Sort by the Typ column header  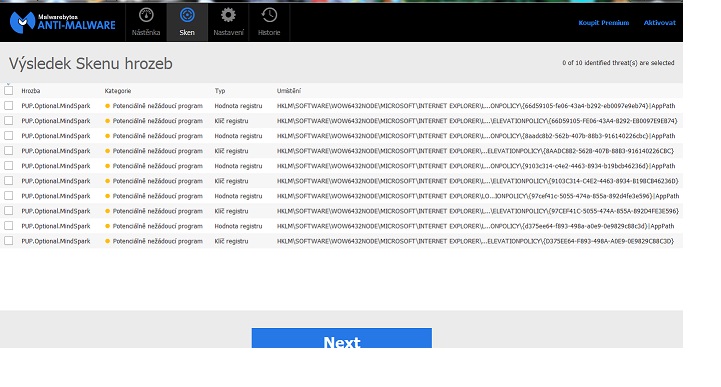click(220, 91)
